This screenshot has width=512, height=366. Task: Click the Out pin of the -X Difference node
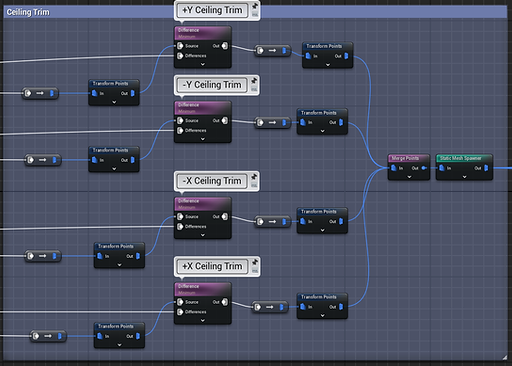(225, 216)
